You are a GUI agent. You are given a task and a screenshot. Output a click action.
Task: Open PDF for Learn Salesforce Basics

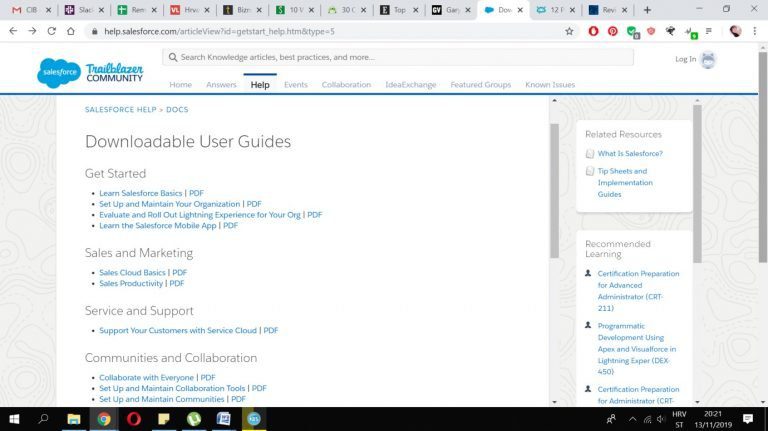196,193
